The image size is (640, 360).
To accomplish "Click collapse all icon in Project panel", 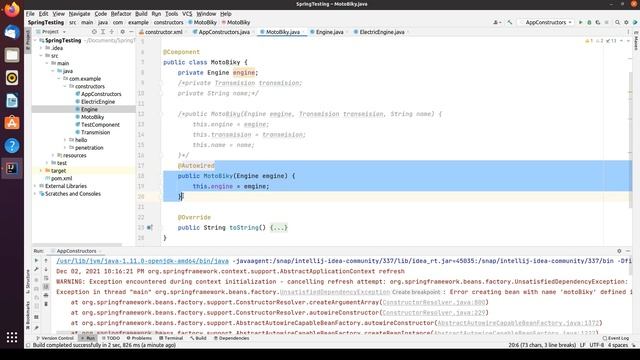I will (x=111, y=31).
